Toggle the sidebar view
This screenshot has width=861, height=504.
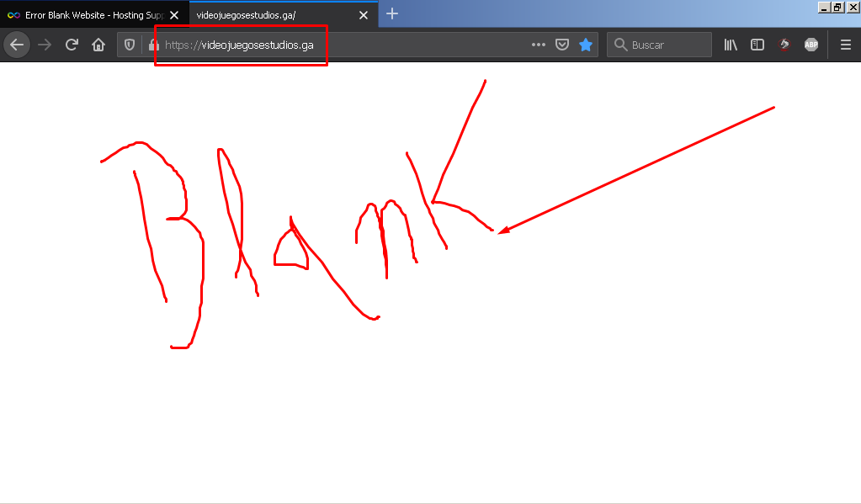coord(757,45)
